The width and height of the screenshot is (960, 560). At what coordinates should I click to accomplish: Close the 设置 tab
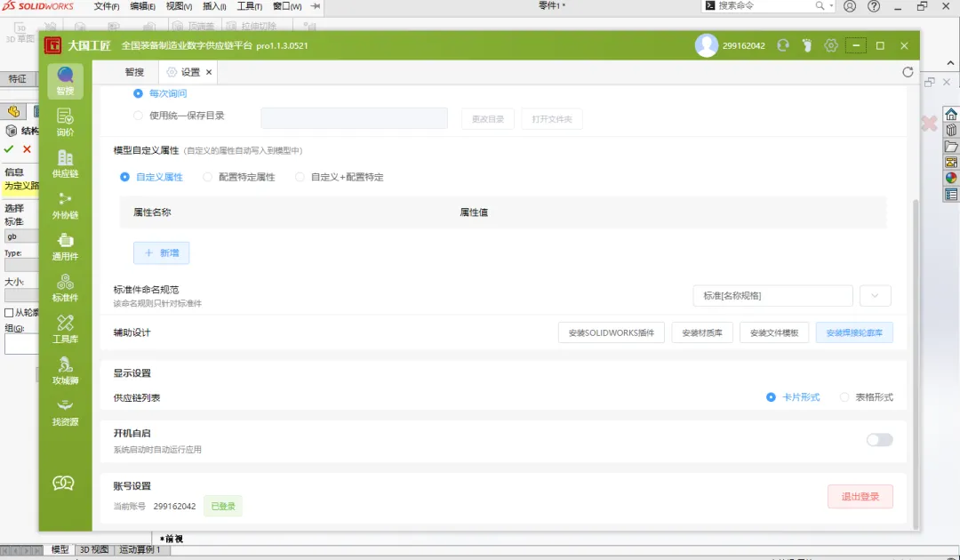point(209,72)
